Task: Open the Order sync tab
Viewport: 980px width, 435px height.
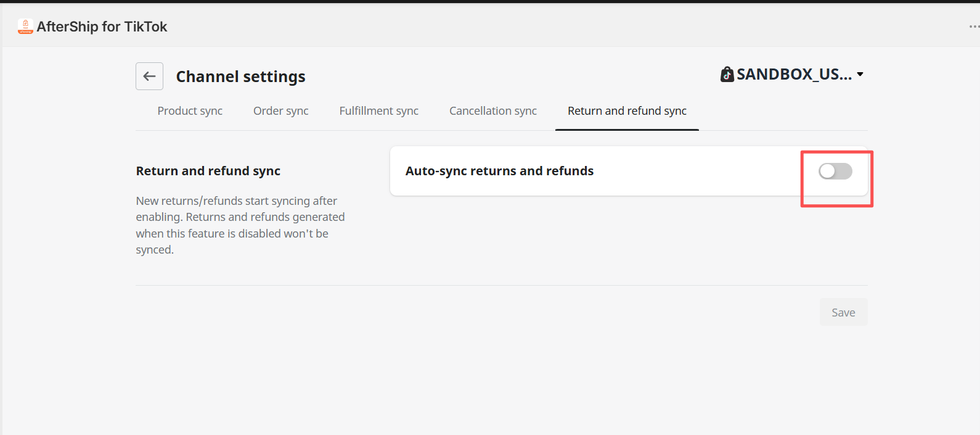Action: 281,111
